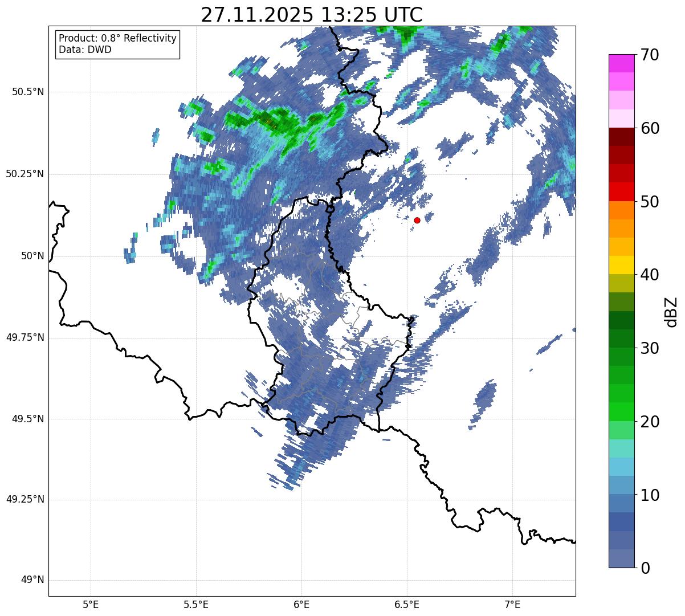This screenshot has height=616, width=685.
Task: Pick the orange colorbar swatch below 50
Action: (x=621, y=210)
